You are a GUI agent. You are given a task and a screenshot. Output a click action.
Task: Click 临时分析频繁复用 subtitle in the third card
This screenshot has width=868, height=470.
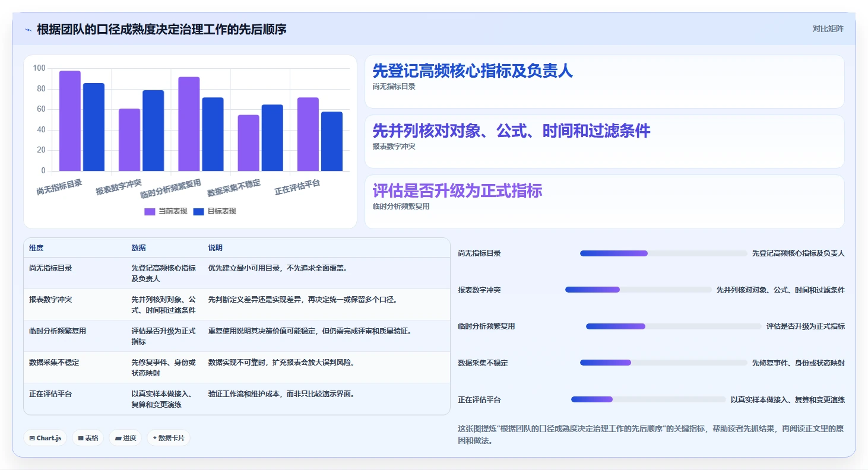pos(401,207)
